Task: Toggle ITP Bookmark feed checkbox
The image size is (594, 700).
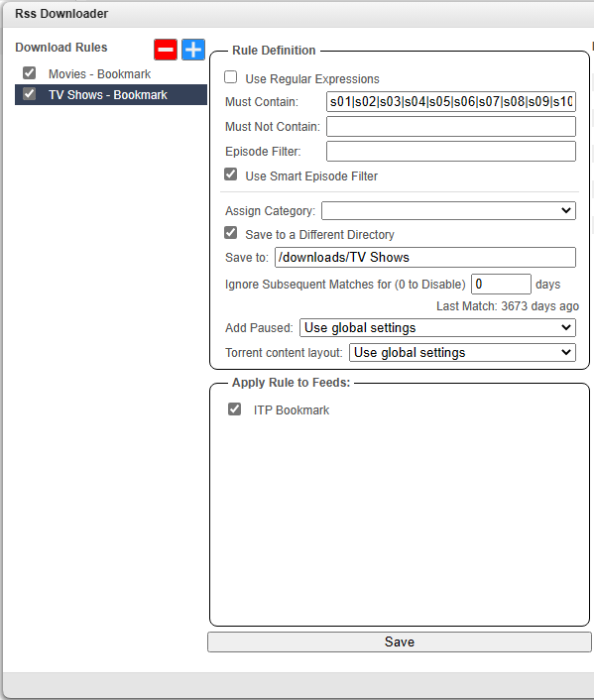Action: [234, 408]
